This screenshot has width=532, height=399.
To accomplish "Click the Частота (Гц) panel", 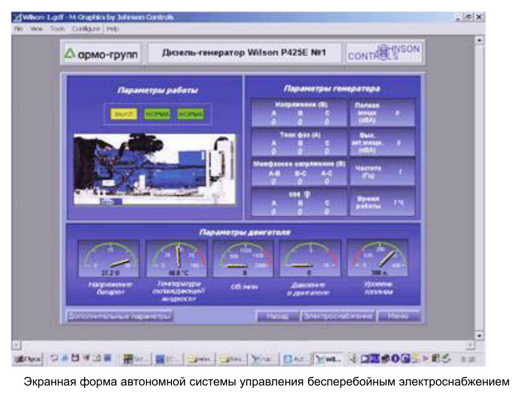I will (x=382, y=172).
